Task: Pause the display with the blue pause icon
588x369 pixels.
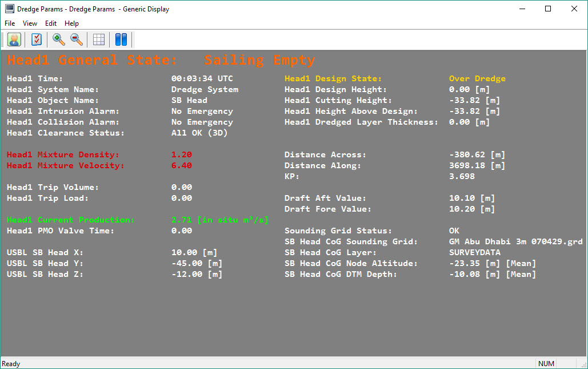Action: pyautogui.click(x=121, y=39)
